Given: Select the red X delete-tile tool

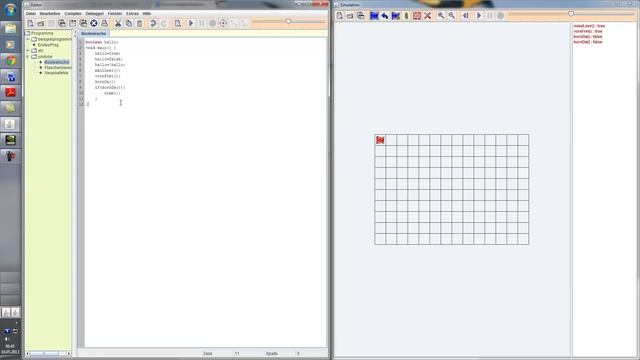Looking at the screenshot, I should [427, 16].
